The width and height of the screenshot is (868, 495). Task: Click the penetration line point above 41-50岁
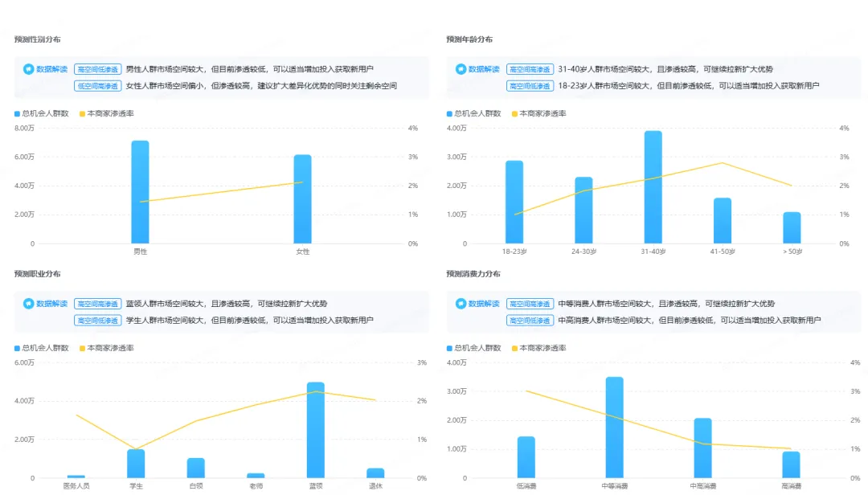723,163
